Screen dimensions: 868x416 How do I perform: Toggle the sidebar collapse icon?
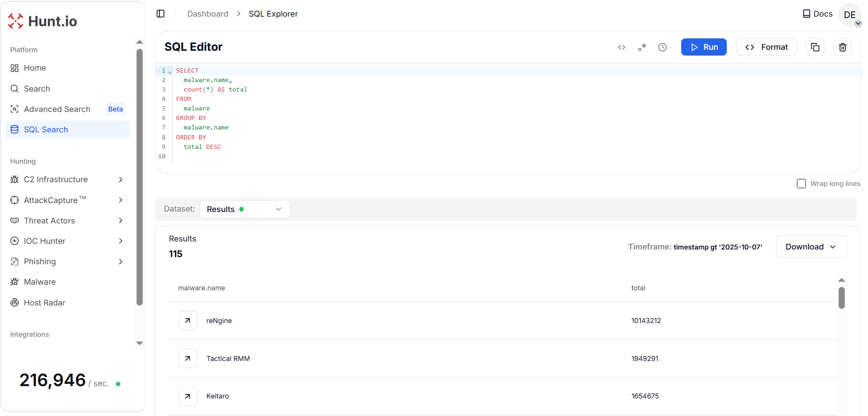click(x=161, y=14)
